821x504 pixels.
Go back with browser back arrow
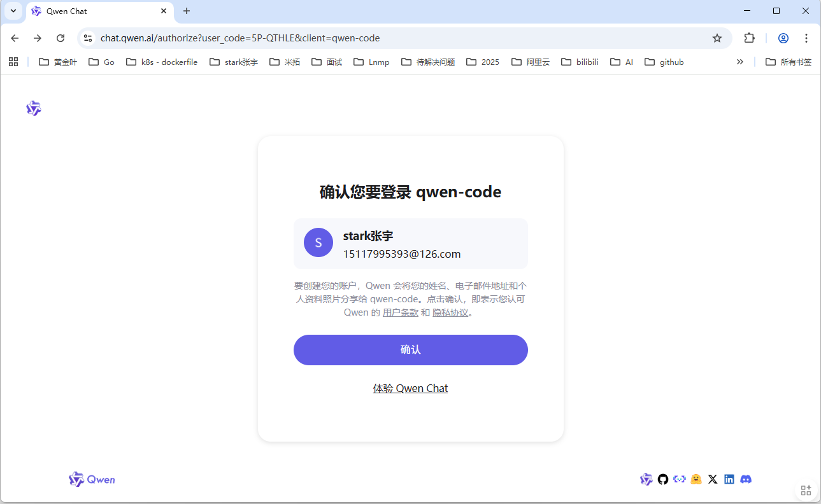point(15,38)
